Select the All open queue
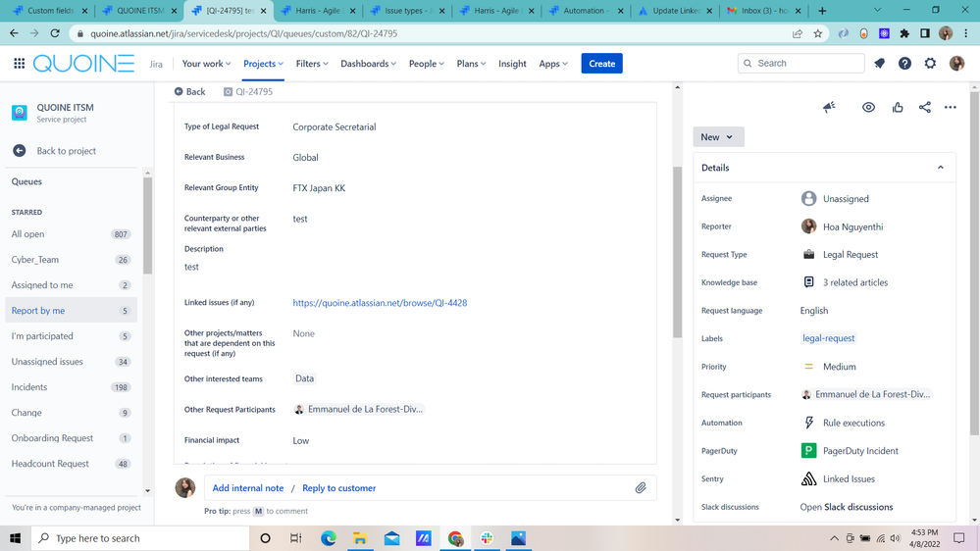The width and height of the screenshot is (980, 551). 71,234
